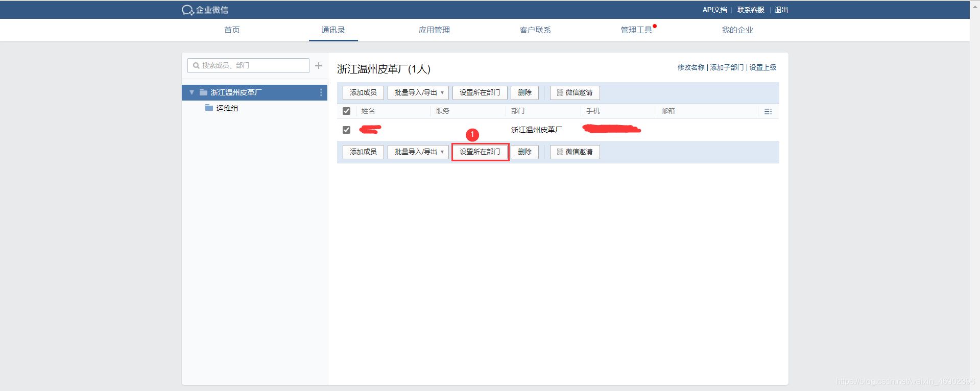The image size is (980, 391).
Task: Collapse the 浙江温州皮革厂 tree arrow
Action: [x=192, y=92]
